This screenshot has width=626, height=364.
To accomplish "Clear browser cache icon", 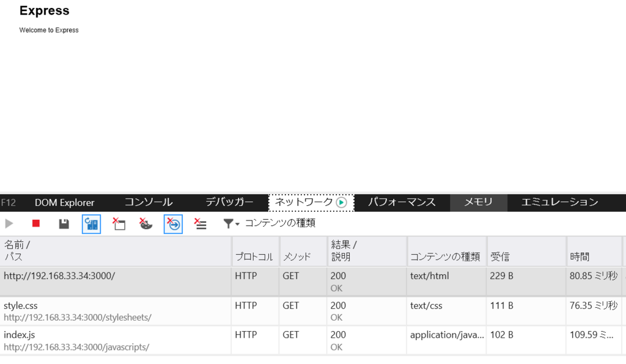I will (119, 224).
